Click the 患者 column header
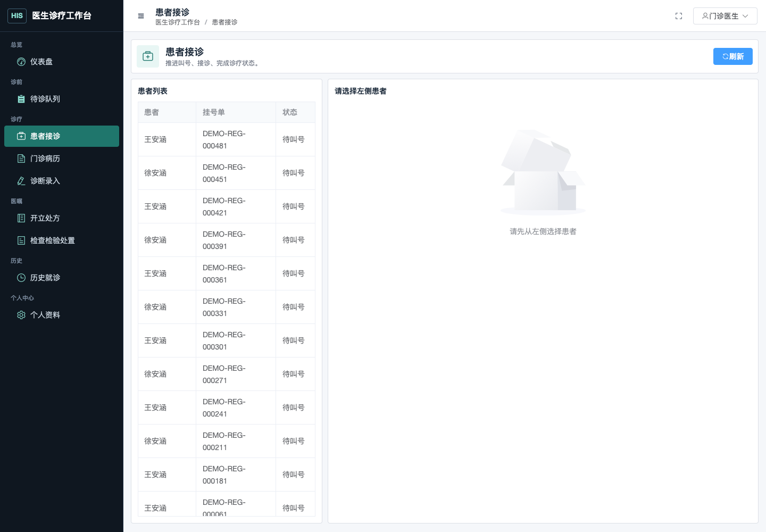This screenshot has height=532, width=766. (167, 112)
